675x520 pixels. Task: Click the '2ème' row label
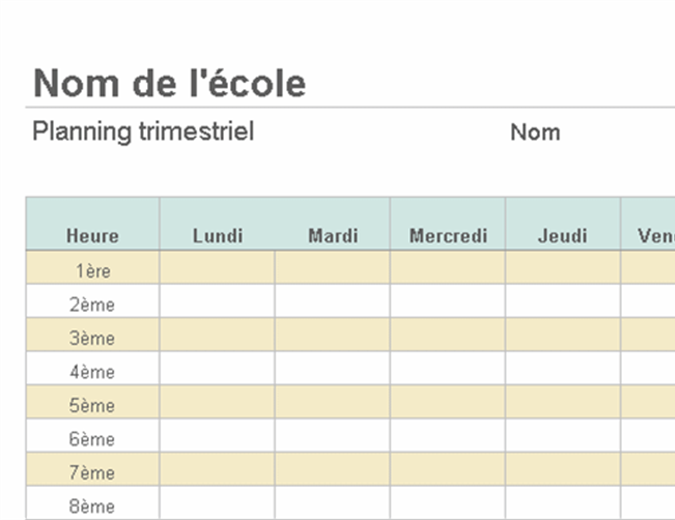(92, 305)
